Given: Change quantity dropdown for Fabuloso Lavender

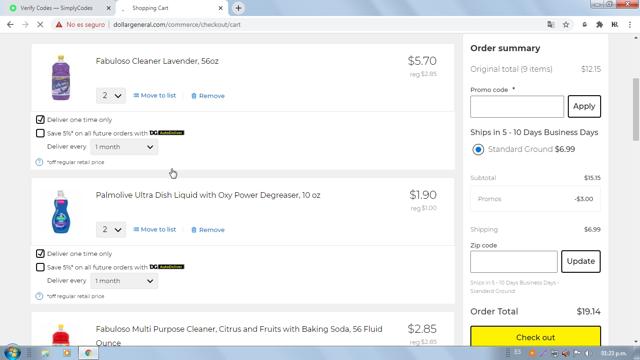Looking at the screenshot, I should (x=111, y=96).
